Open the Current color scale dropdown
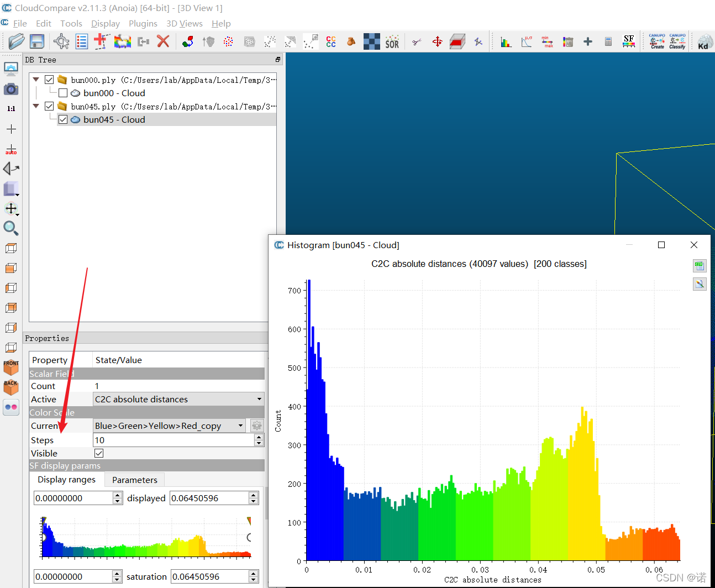715x588 pixels. (x=240, y=426)
